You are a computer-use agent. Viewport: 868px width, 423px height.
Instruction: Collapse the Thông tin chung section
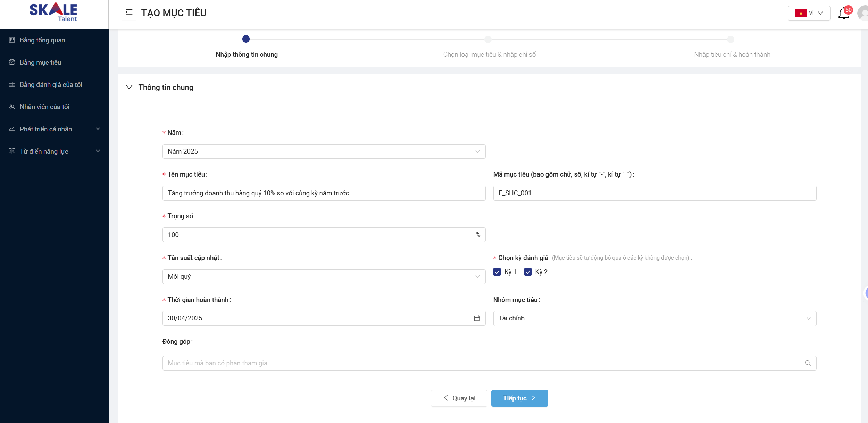click(x=129, y=87)
